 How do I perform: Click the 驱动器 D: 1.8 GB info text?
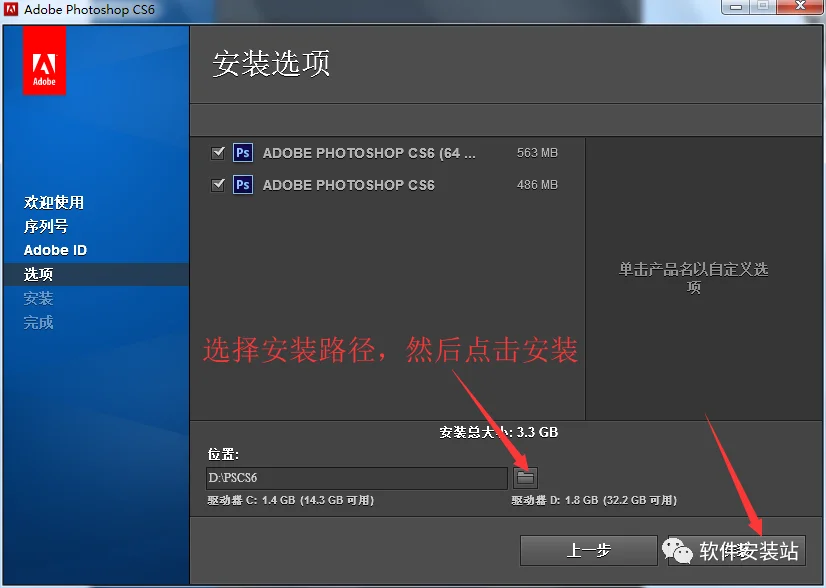594,500
